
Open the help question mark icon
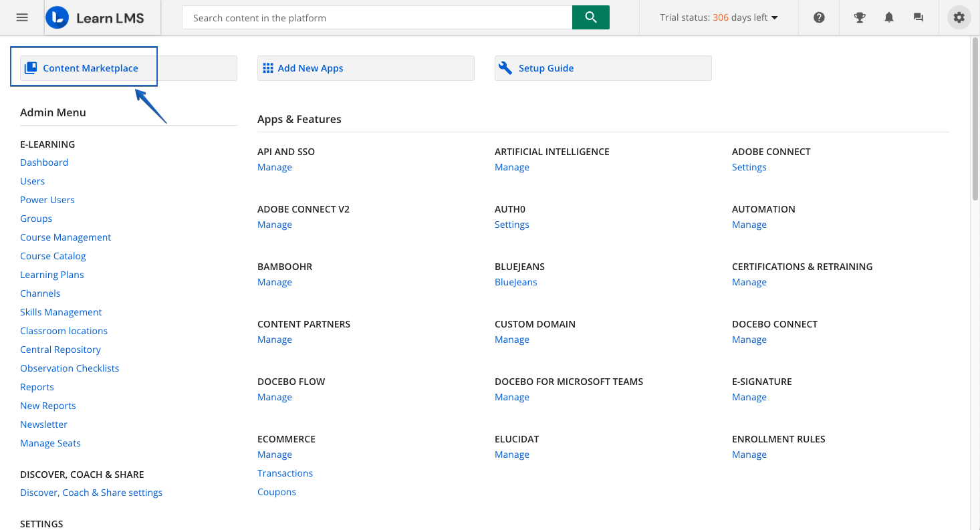[x=819, y=17]
